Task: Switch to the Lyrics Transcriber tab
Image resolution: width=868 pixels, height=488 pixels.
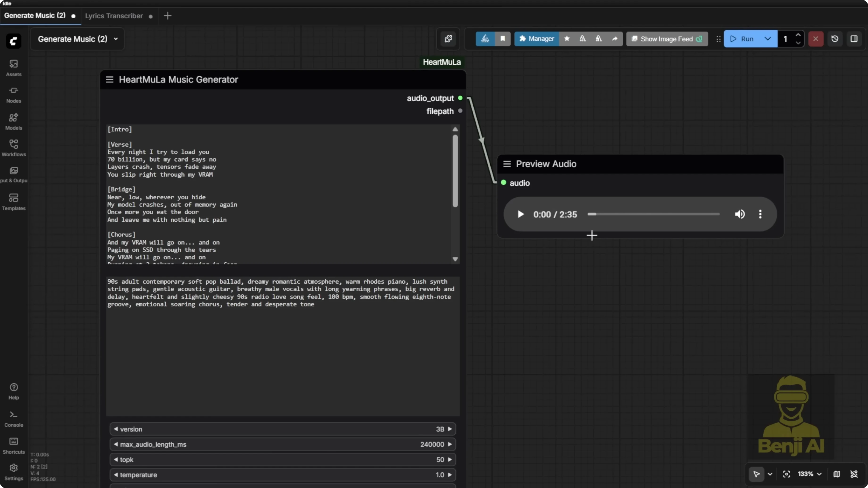Action: pos(114,16)
